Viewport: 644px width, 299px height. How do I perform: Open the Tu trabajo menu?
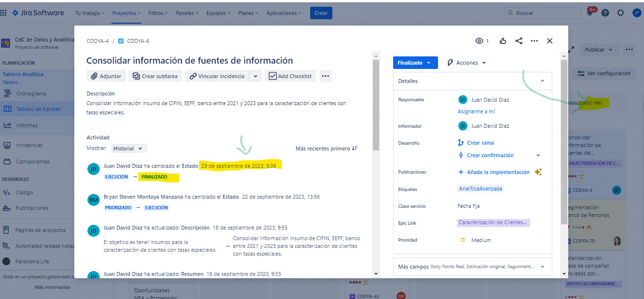(x=90, y=13)
